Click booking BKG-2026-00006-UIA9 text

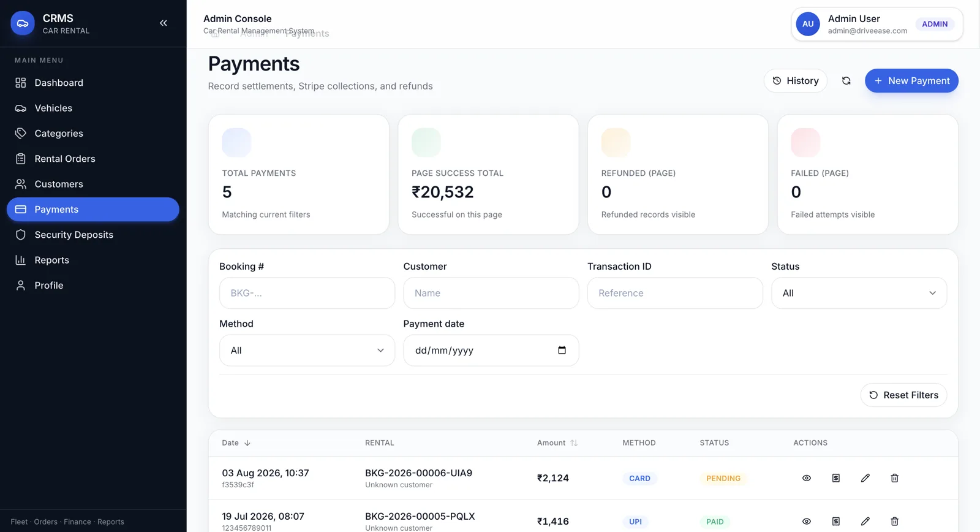pyautogui.click(x=418, y=473)
